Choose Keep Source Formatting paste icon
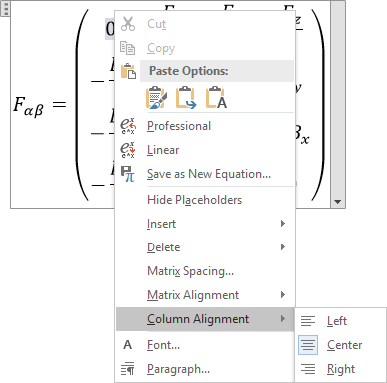Image resolution: width=387 pixels, height=383 pixels. coord(156,98)
